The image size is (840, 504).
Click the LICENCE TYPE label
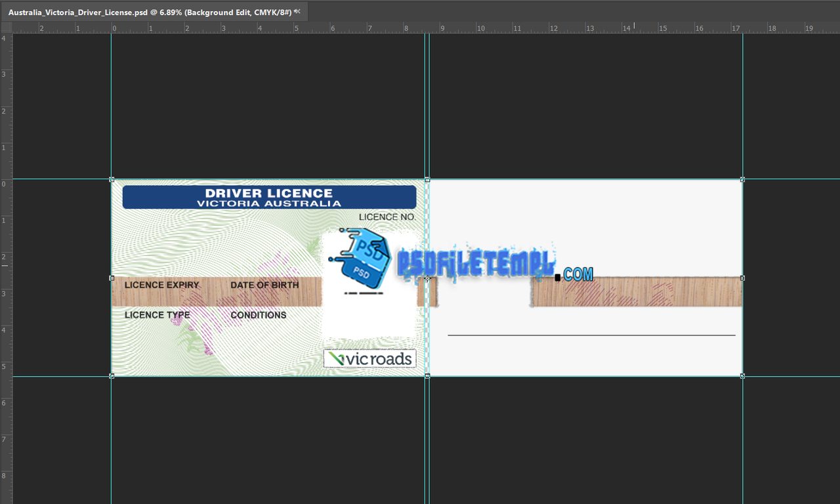(157, 315)
